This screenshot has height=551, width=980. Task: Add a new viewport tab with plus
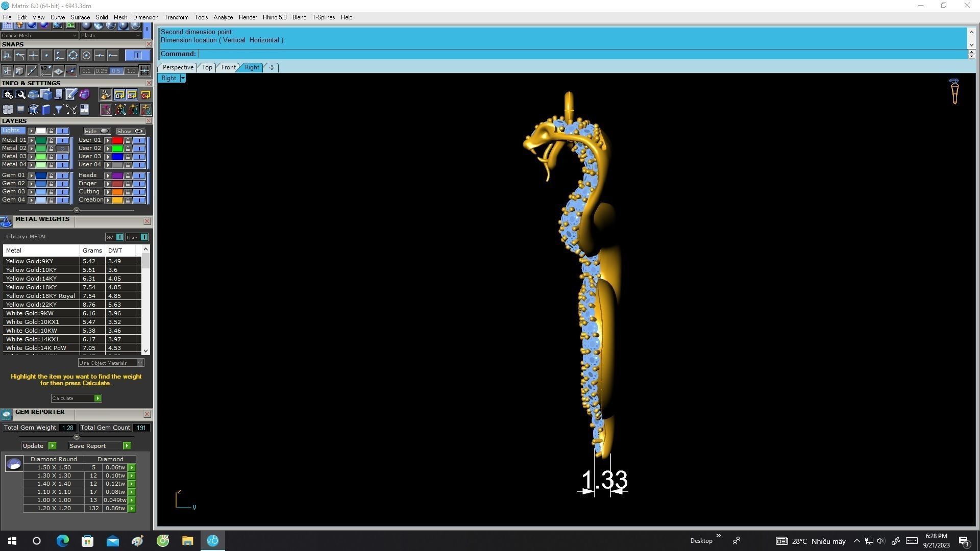pyautogui.click(x=272, y=67)
